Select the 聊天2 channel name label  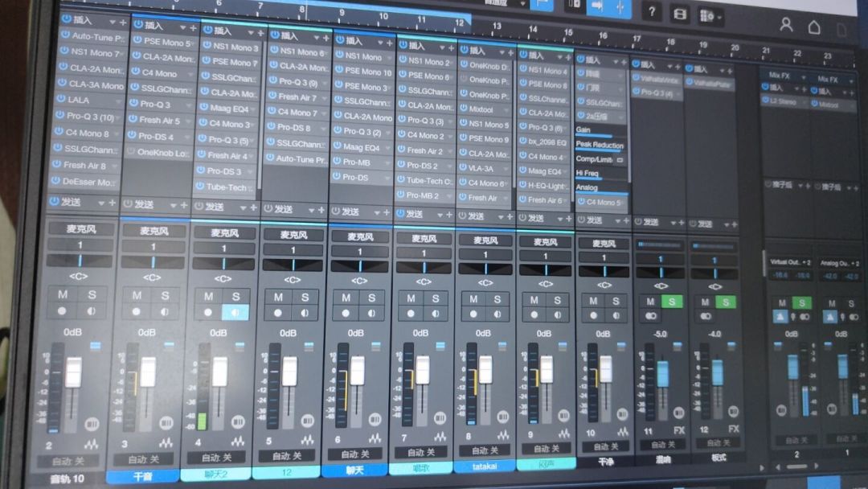[216, 474]
